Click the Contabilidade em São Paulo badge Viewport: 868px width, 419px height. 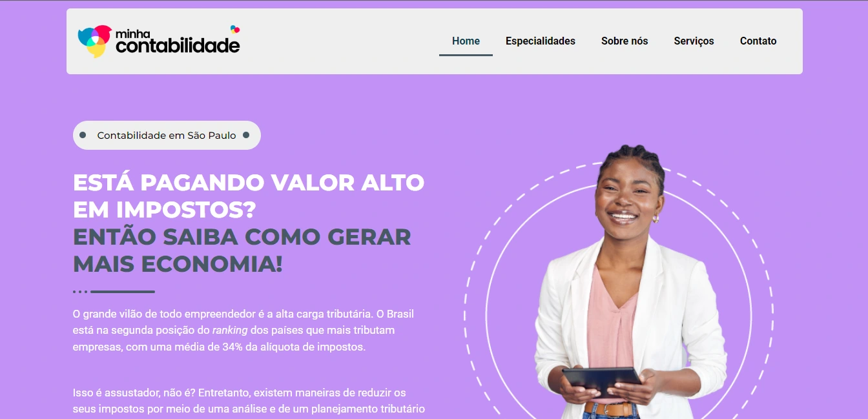pos(167,136)
